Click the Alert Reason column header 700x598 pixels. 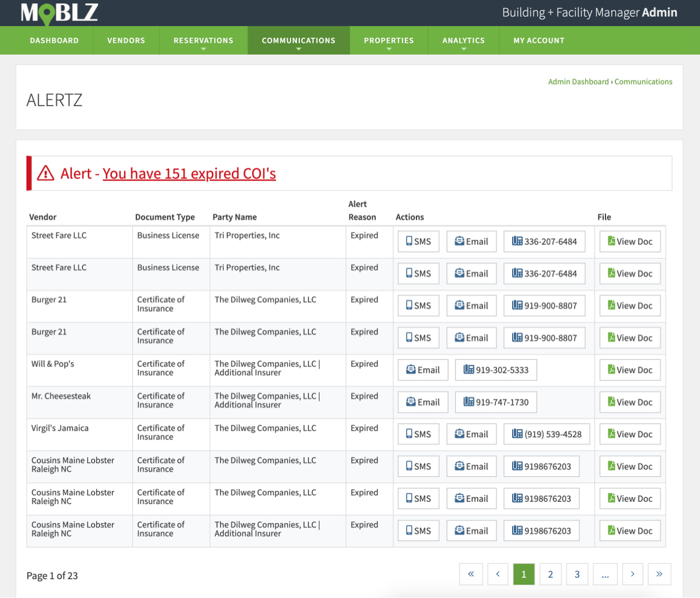coord(362,210)
